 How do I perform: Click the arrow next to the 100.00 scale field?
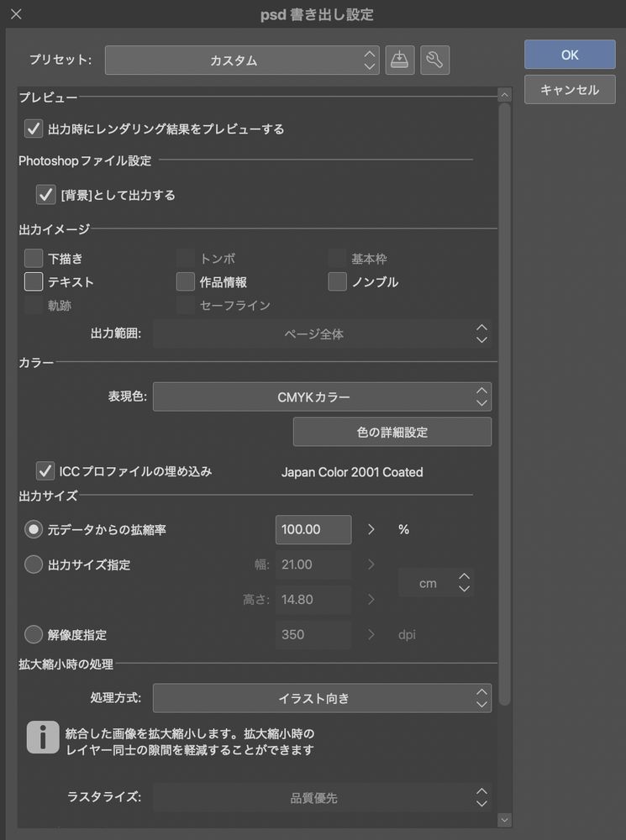(371, 530)
